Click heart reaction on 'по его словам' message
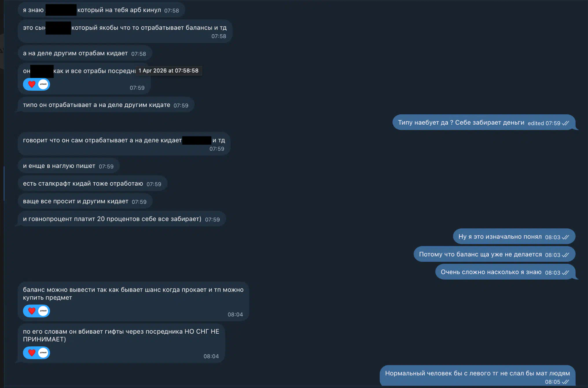The height and width of the screenshot is (388, 588). [x=32, y=353]
